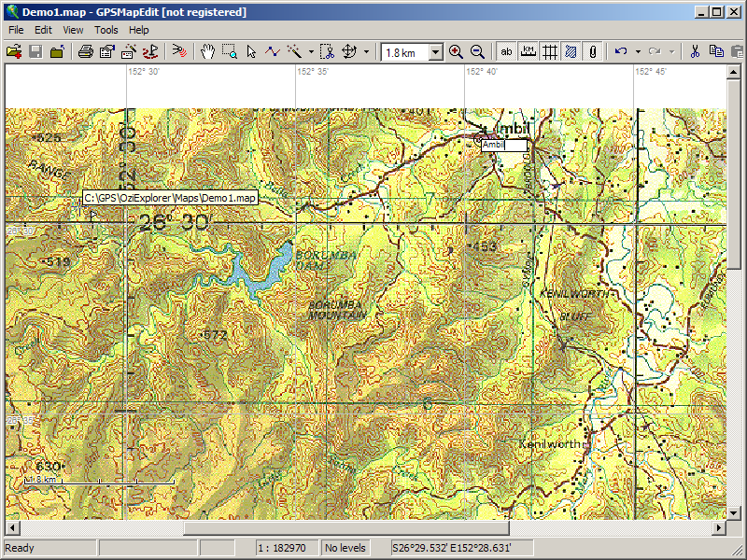Click the Print map icon
Screen dimensions: 747x560
pos(85,52)
